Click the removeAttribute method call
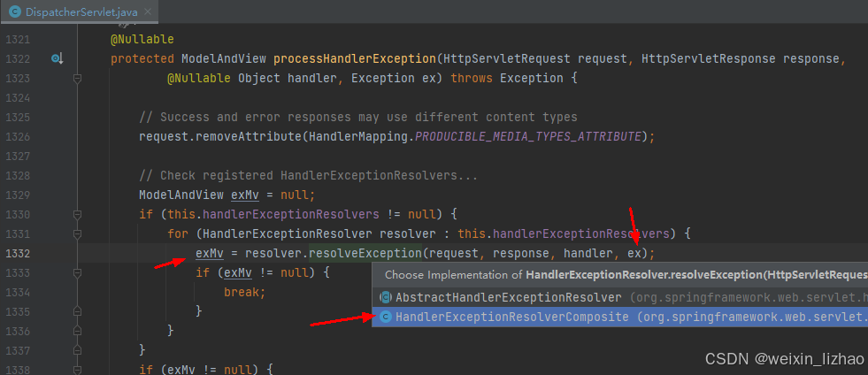Viewport: 868px width, 375px height. [249, 136]
